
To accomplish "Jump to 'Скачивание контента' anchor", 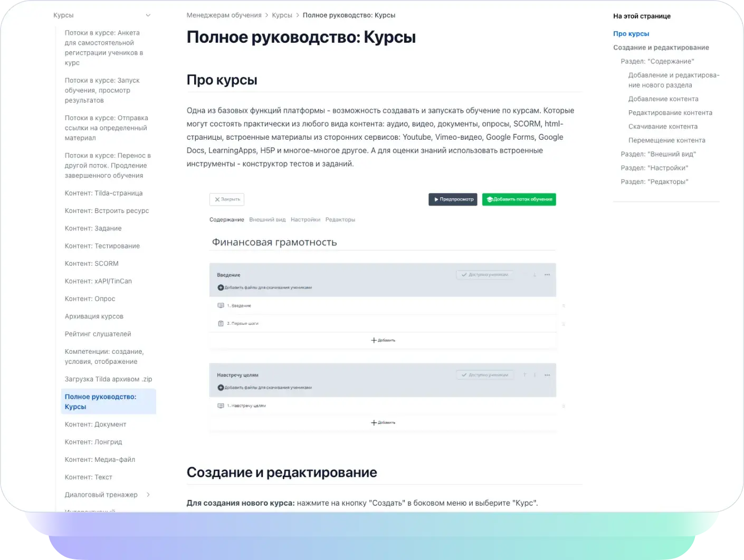I will coord(663,127).
